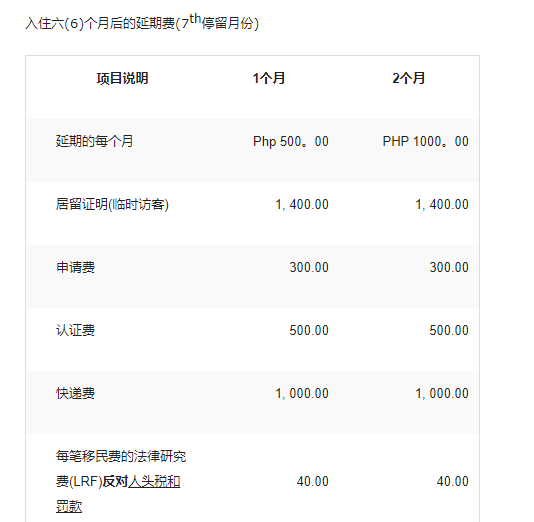534x522 pixels.
Task: Select the 2个月 column header
Action: click(409, 78)
